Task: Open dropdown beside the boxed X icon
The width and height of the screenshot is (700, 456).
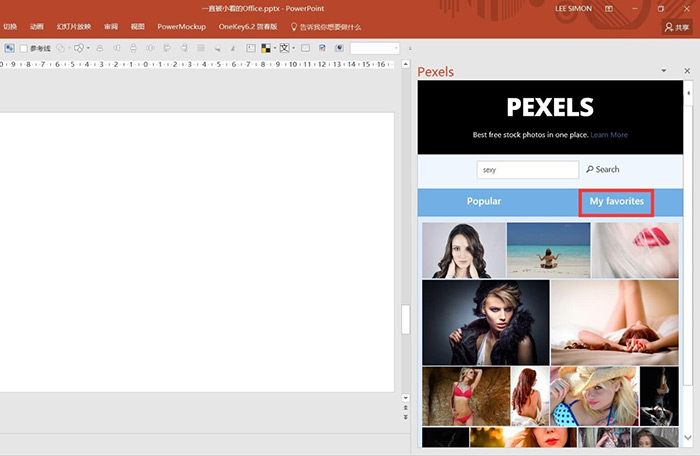Action: click(x=293, y=48)
